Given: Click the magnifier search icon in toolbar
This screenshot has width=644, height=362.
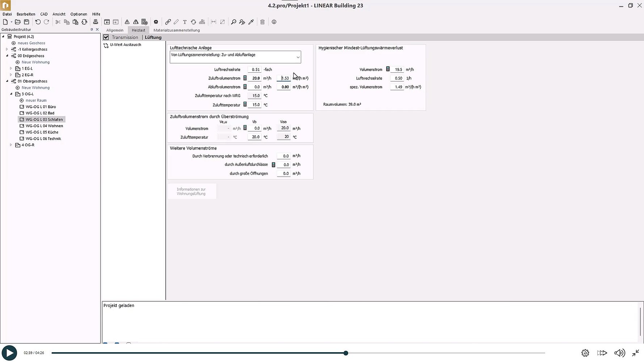Looking at the screenshot, I should pos(233,22).
